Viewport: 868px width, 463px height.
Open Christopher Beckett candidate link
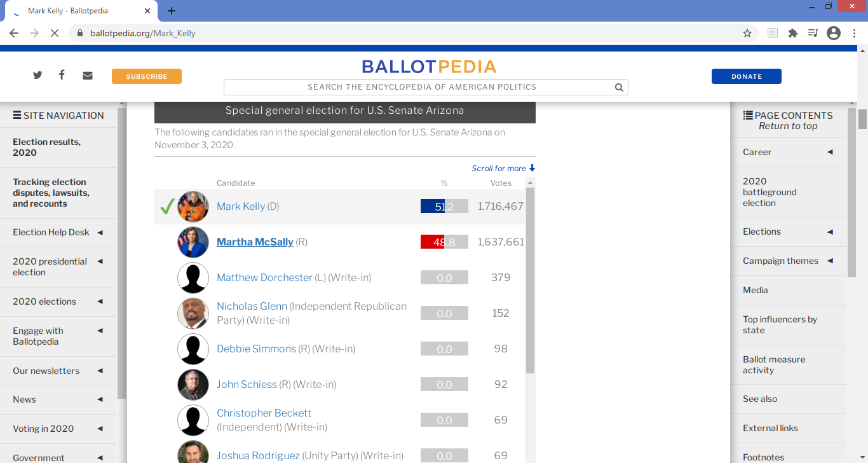pyautogui.click(x=264, y=413)
